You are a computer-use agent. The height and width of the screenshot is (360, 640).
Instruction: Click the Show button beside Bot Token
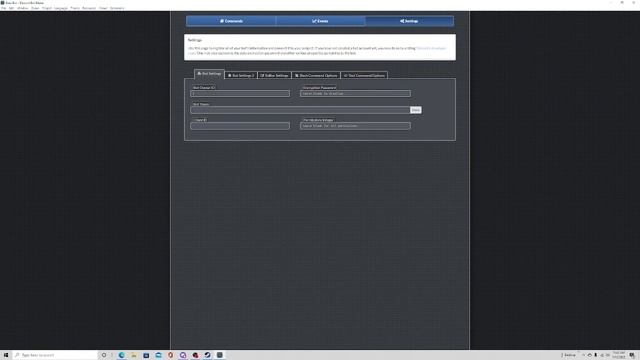(416, 110)
